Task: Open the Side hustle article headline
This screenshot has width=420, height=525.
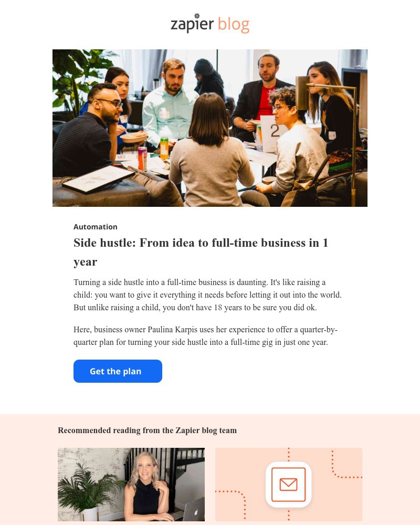Action: pyautogui.click(x=201, y=252)
